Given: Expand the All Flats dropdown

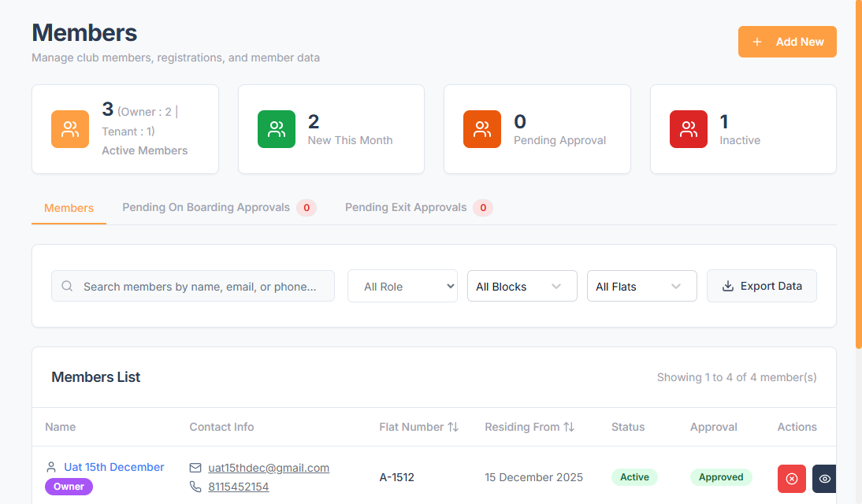Looking at the screenshot, I should coord(641,287).
